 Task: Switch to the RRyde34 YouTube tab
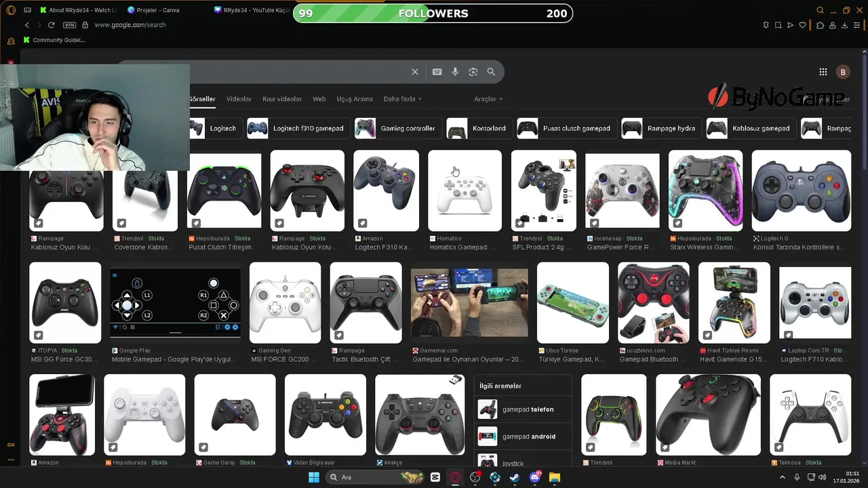(x=251, y=10)
